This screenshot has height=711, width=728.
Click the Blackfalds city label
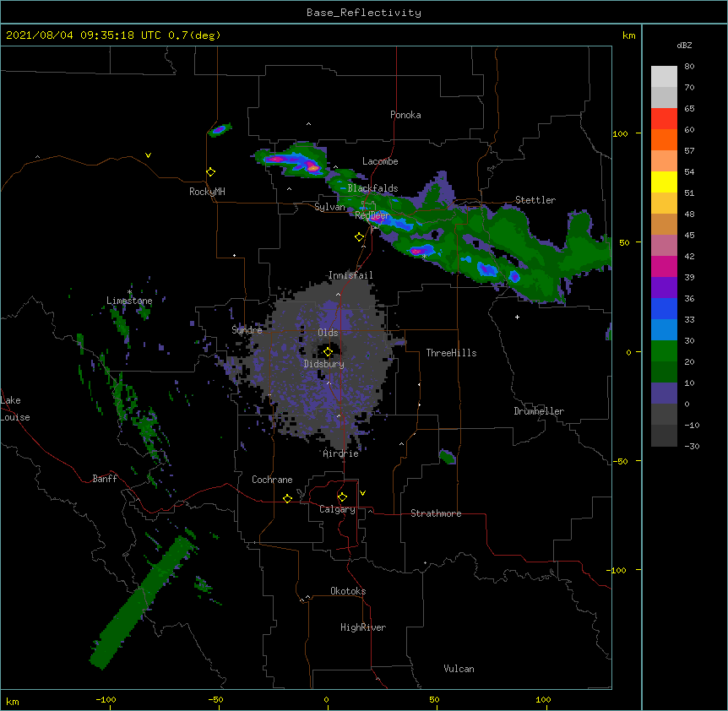pos(372,188)
